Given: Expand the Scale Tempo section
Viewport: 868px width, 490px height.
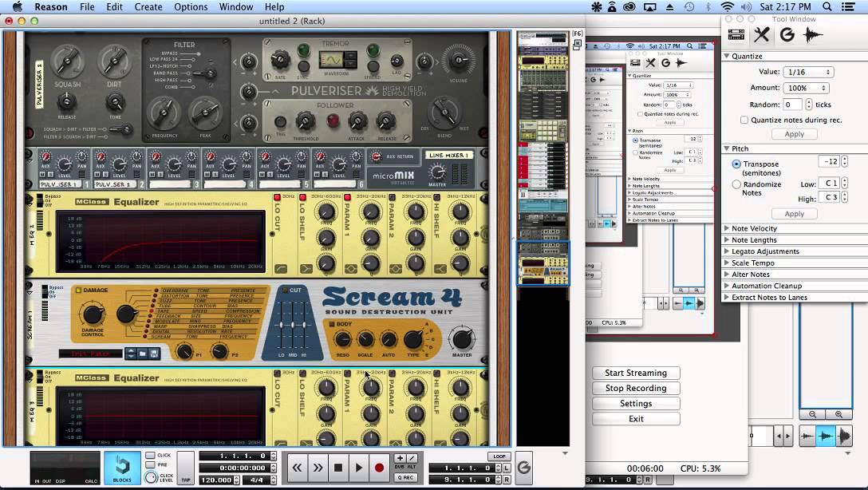Looking at the screenshot, I should pyautogui.click(x=727, y=263).
